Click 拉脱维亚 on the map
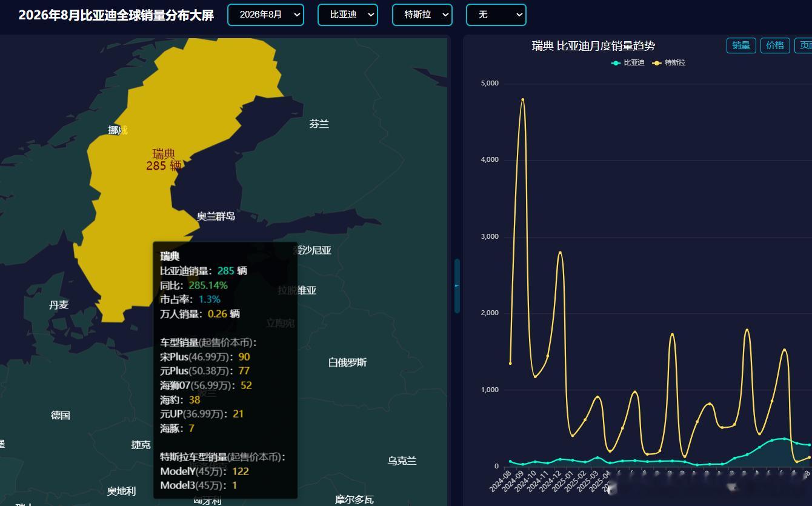The height and width of the screenshot is (506, 812). point(298,290)
